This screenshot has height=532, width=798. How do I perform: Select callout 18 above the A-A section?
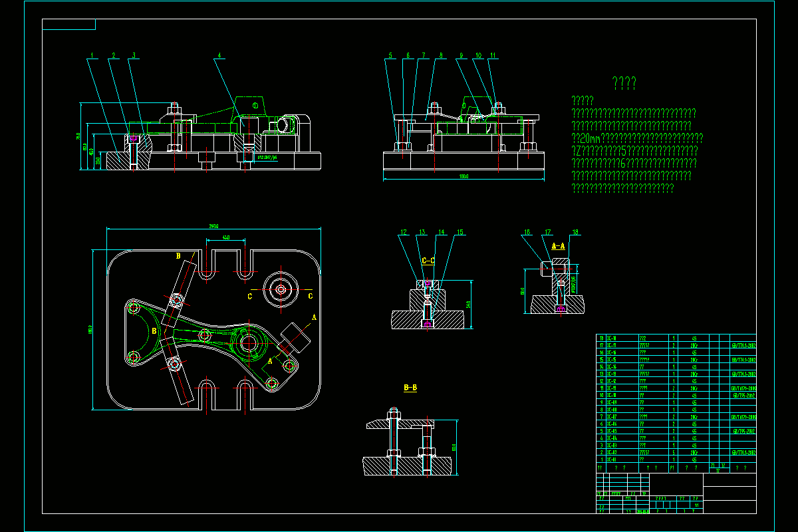coord(575,233)
